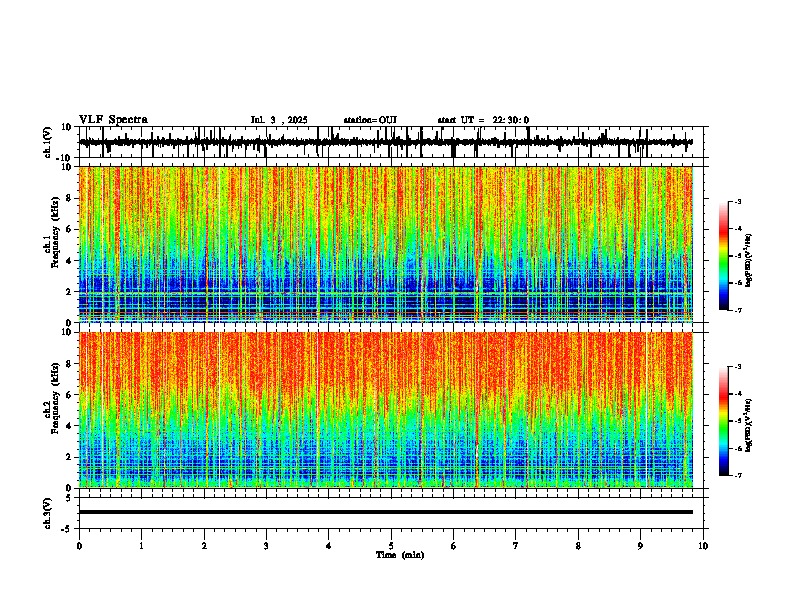Click the ch.1 color scale units label

coord(749,260)
